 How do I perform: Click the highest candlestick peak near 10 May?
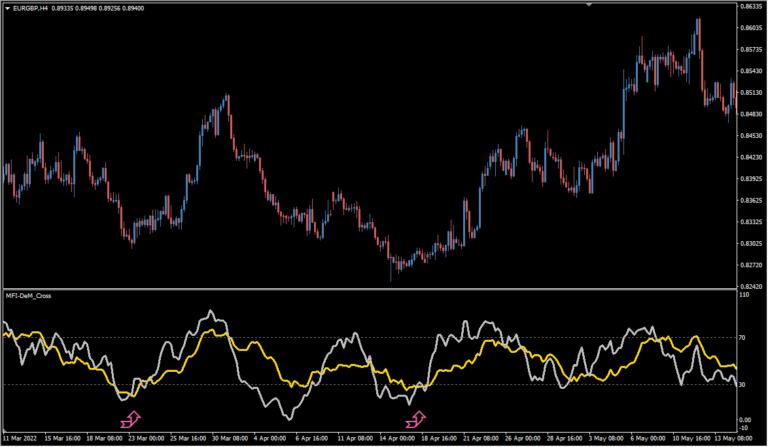698,20
